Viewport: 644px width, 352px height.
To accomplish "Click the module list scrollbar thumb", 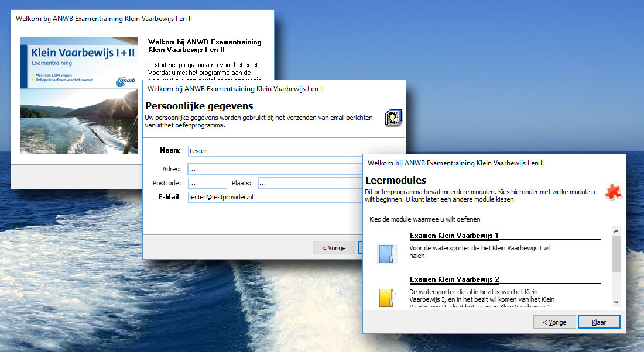I will tap(616, 254).
